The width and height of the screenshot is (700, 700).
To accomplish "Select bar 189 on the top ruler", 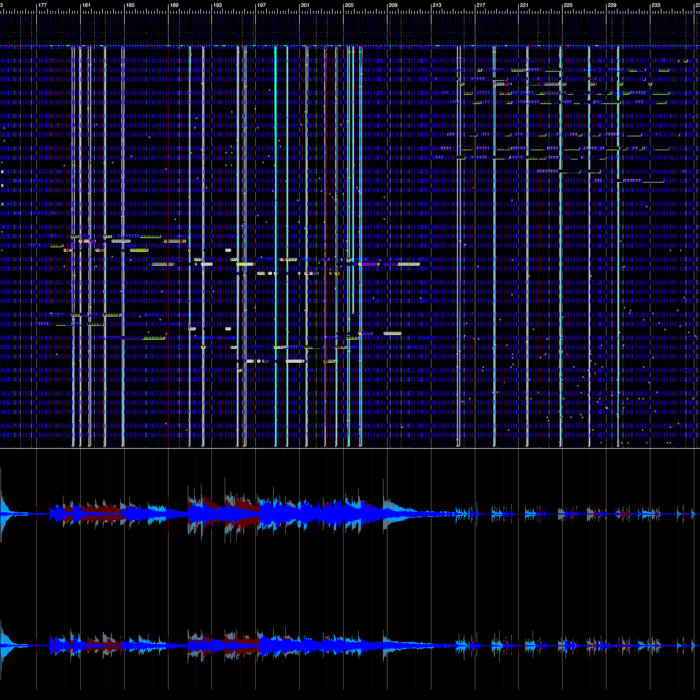I will pos(174,5).
